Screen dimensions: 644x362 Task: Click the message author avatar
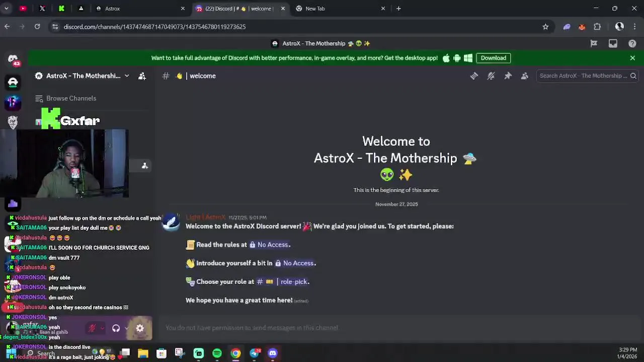[171, 222]
